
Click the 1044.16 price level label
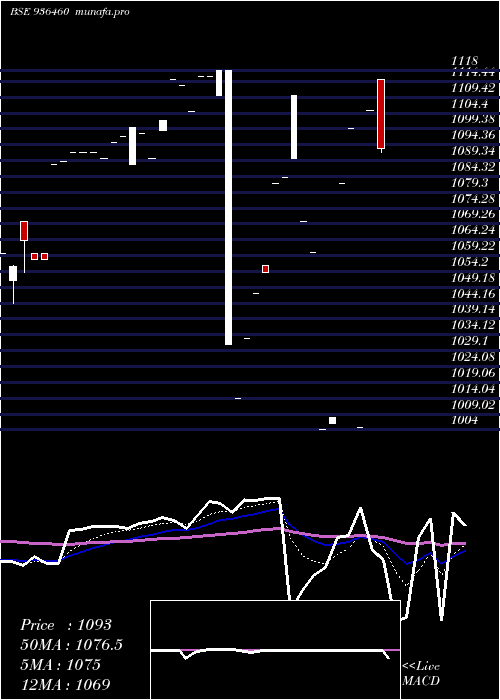(x=473, y=294)
